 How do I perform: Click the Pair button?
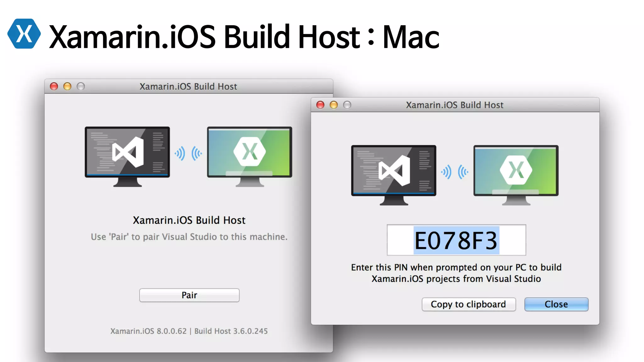189,295
